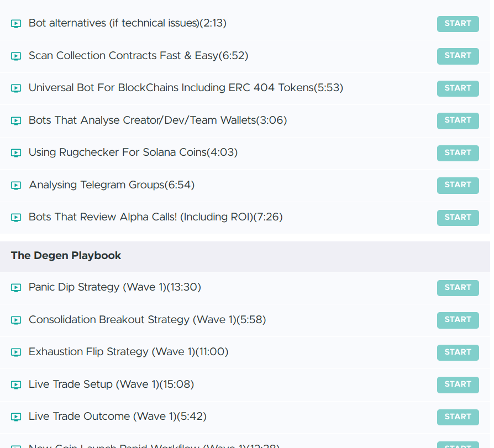
Task: Click video icon for Scan Collection Contracts
Action: pos(16,56)
